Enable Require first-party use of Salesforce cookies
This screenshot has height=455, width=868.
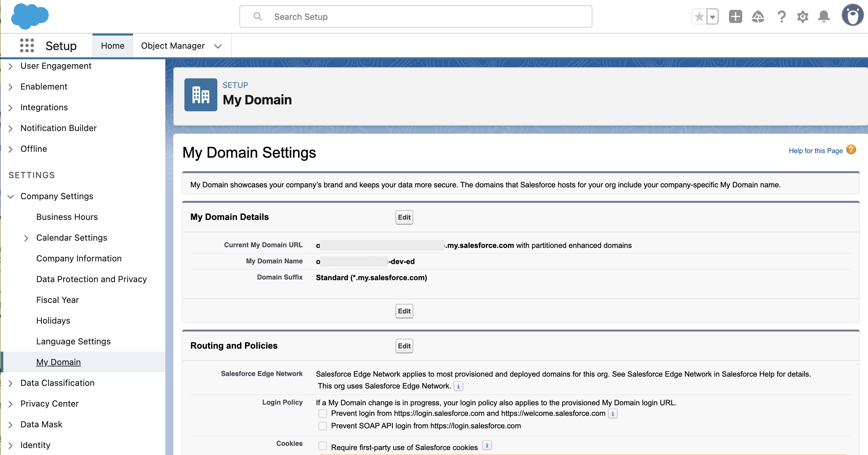pyautogui.click(x=322, y=445)
